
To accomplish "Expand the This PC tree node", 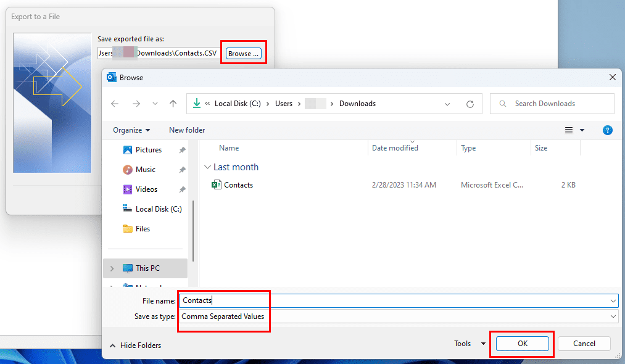I will click(112, 268).
